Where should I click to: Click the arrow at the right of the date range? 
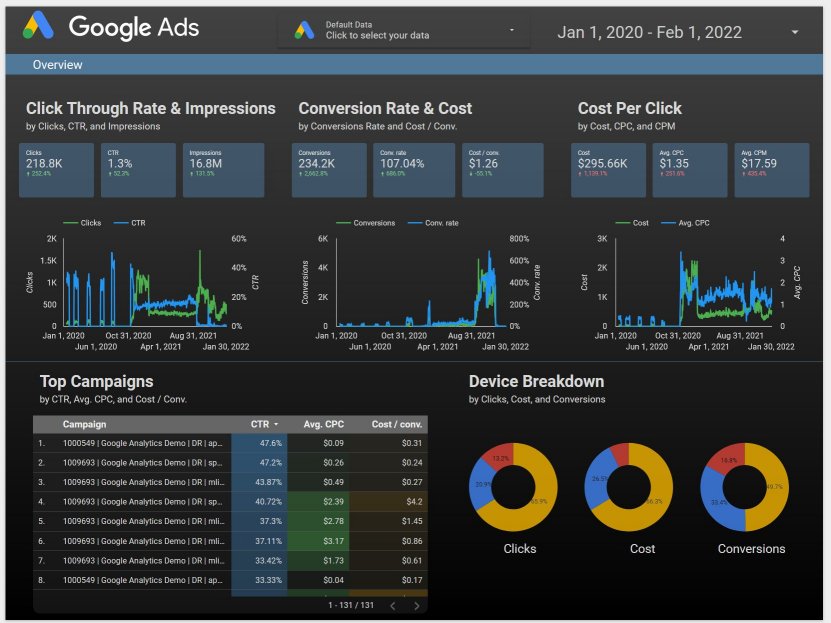(795, 32)
